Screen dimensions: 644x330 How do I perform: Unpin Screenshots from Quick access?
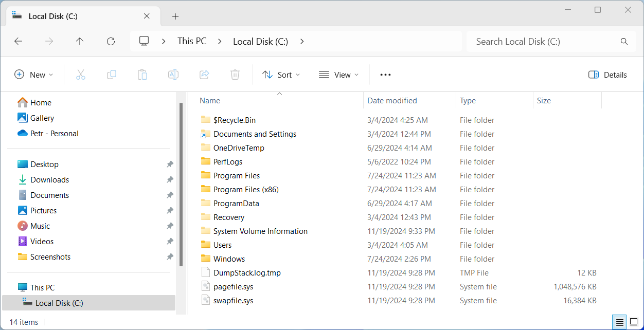170,256
